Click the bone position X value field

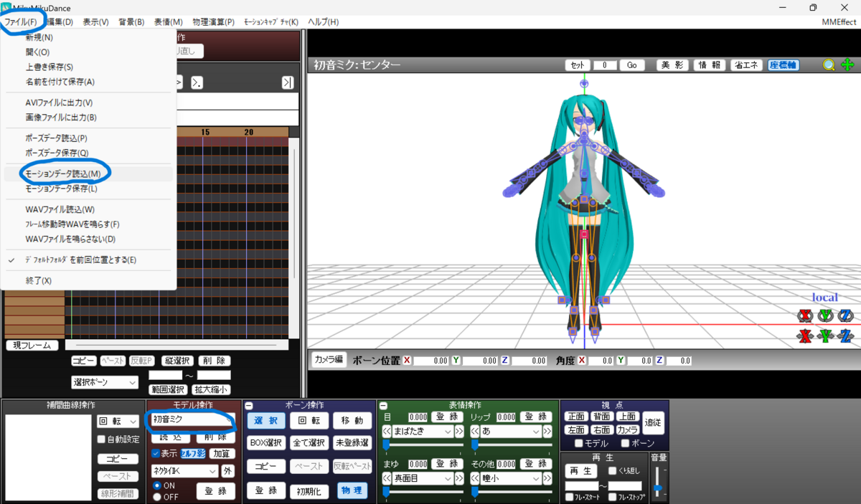coord(431,361)
